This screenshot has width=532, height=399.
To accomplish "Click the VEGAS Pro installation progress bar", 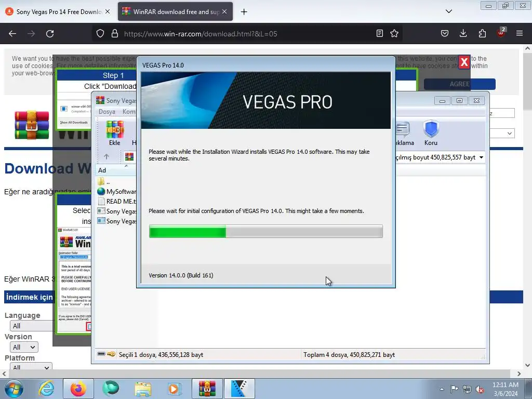I will [265, 231].
